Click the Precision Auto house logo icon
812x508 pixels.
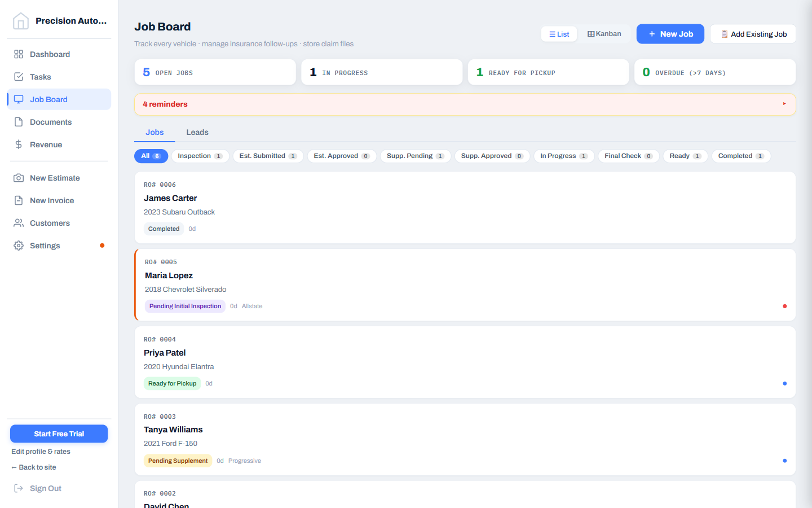click(21, 21)
